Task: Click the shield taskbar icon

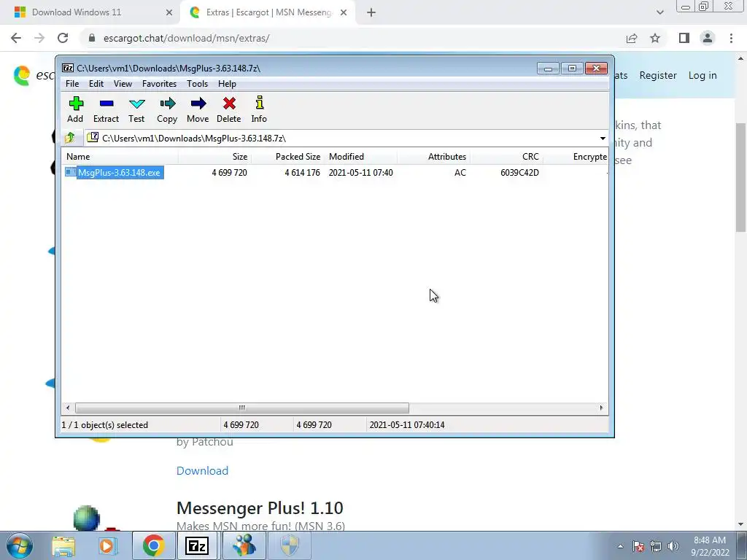Action: pyautogui.click(x=289, y=545)
